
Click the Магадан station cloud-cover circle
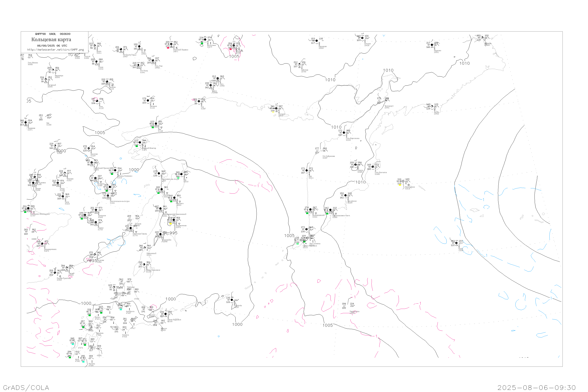pyautogui.click(x=276, y=109)
